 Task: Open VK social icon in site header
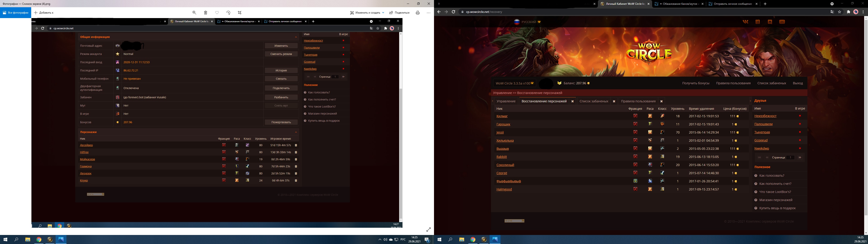745,22
